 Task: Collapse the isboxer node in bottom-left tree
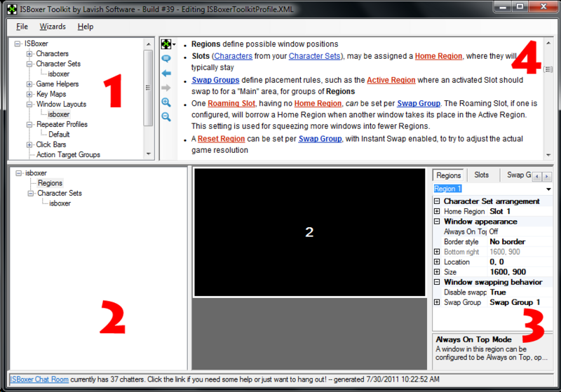coord(18,173)
